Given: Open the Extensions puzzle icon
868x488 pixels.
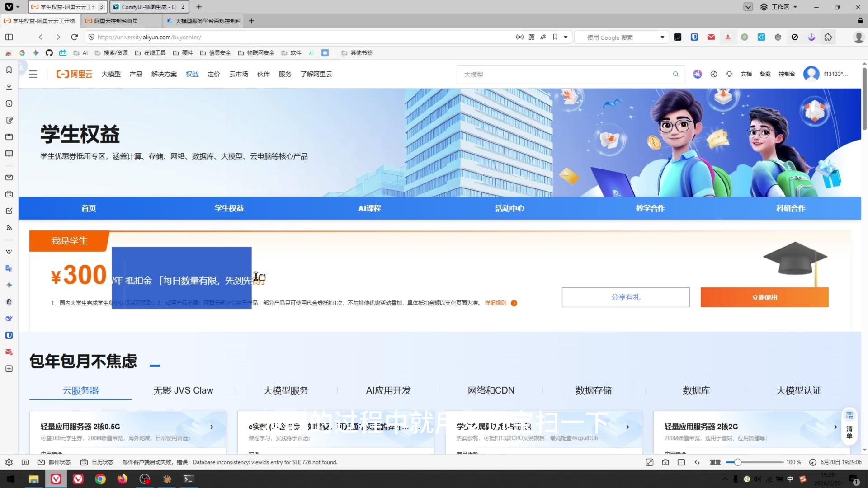Looking at the screenshot, I should pyautogui.click(x=828, y=37).
